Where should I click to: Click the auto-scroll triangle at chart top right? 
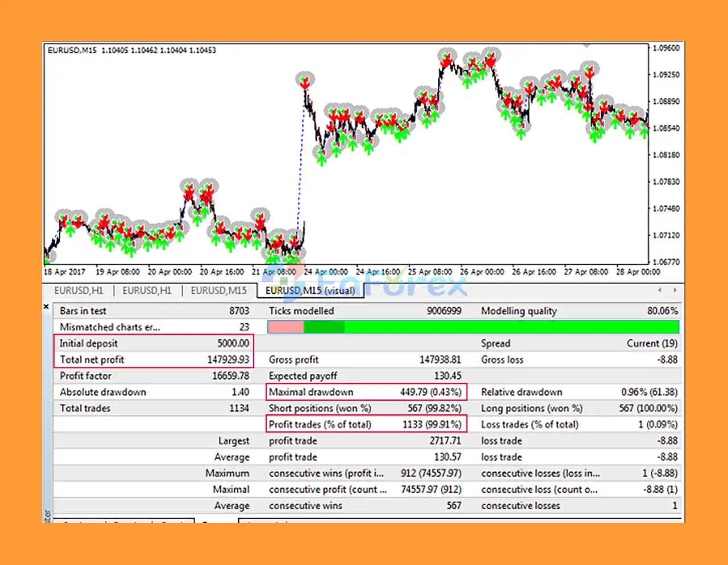point(585,44)
